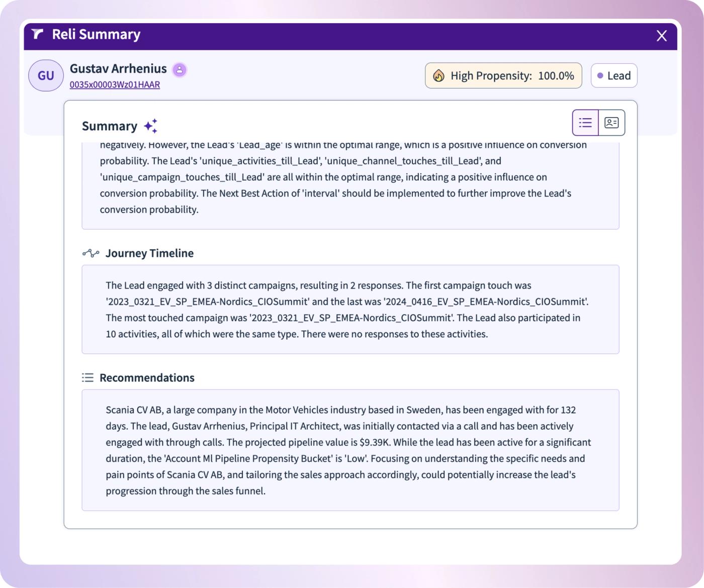Click the Lead status pill
Image resolution: width=704 pixels, height=588 pixels.
pyautogui.click(x=614, y=75)
